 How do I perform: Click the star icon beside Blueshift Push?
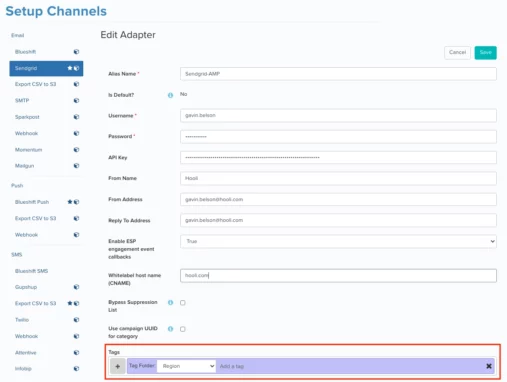70,202
